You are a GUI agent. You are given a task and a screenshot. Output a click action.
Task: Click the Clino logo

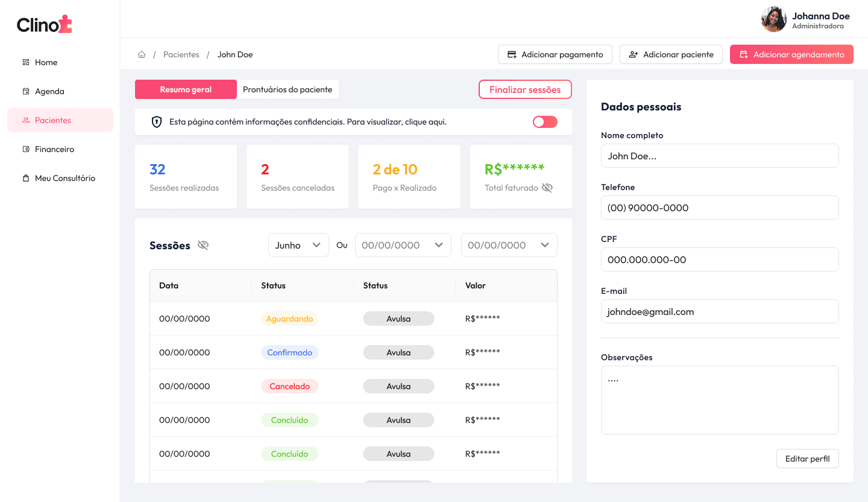(x=45, y=24)
